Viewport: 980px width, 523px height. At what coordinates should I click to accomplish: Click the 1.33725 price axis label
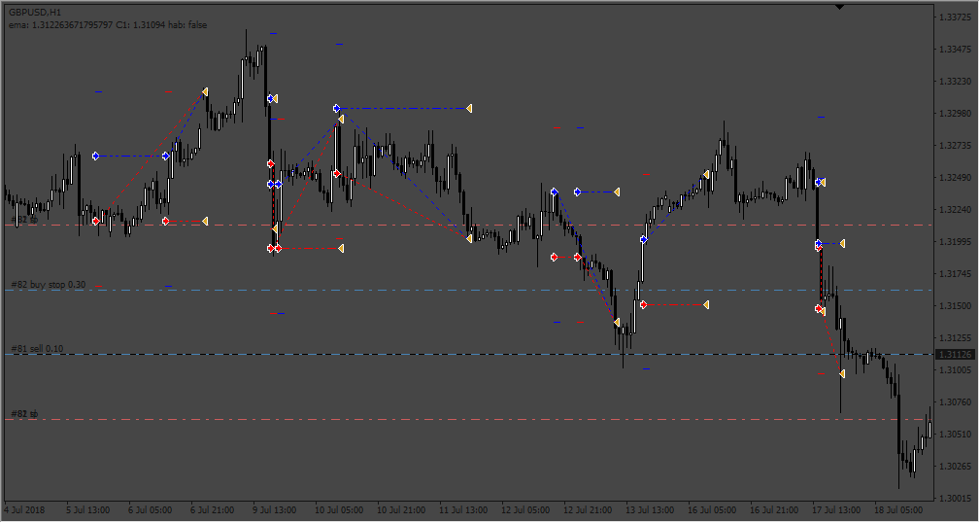[956, 17]
